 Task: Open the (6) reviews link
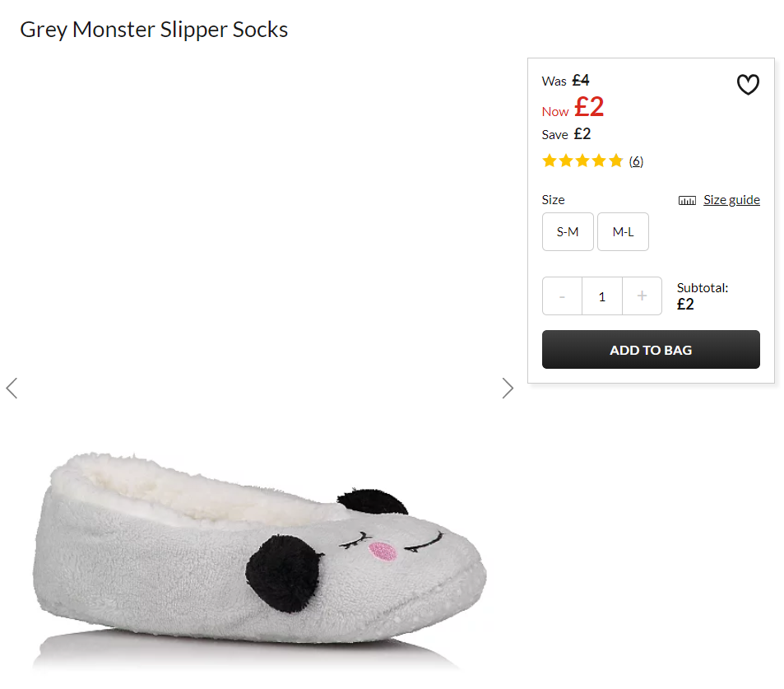(636, 161)
